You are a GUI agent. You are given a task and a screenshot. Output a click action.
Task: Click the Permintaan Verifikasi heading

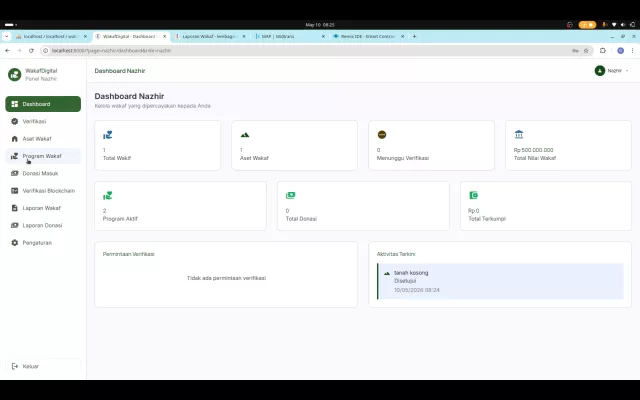point(129,254)
